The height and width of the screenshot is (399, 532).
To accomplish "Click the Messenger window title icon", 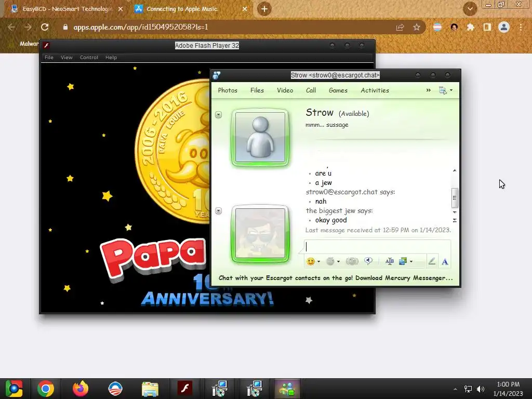I will [217, 75].
